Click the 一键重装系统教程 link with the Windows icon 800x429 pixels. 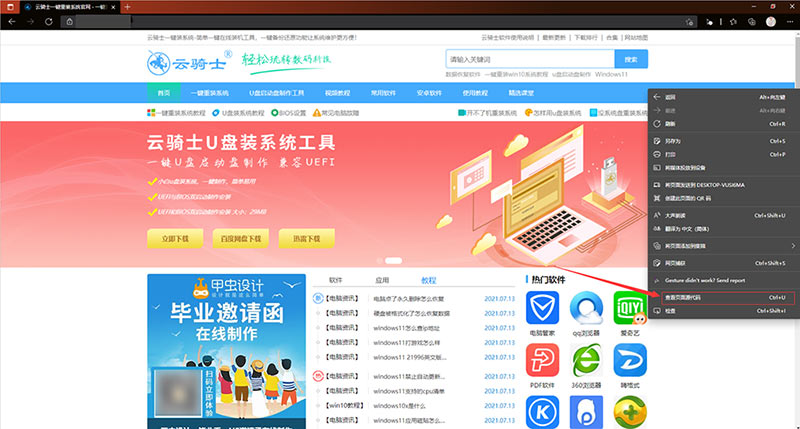176,113
